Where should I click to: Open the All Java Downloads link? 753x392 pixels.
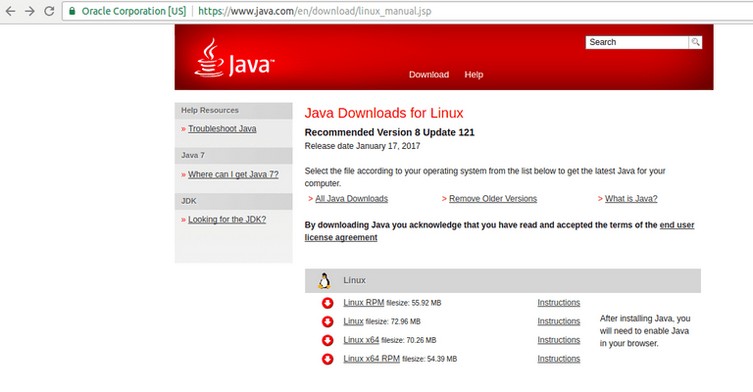tap(352, 199)
